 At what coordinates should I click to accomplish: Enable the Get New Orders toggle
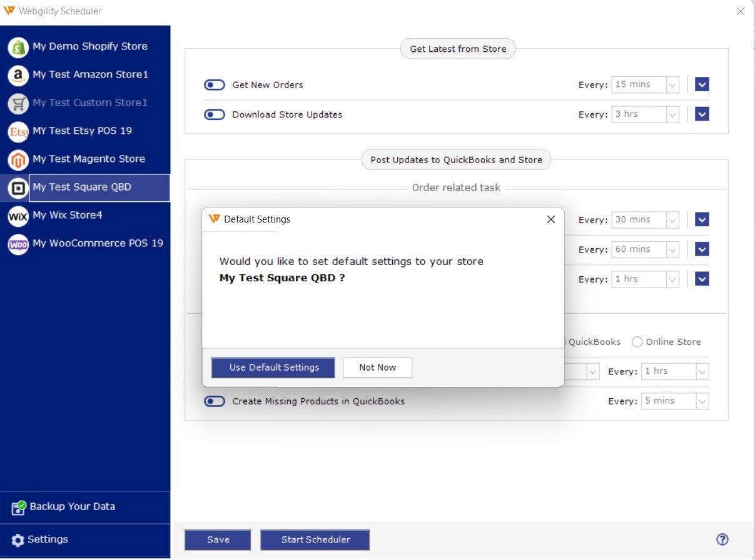tap(215, 85)
